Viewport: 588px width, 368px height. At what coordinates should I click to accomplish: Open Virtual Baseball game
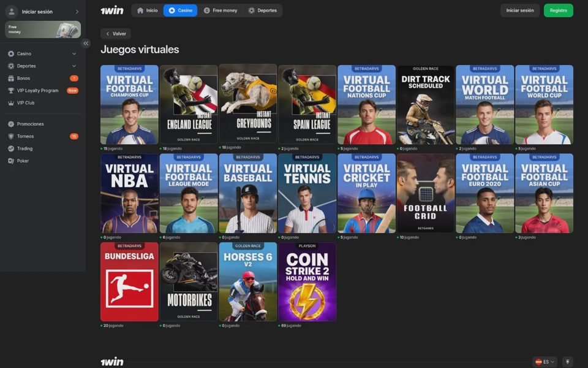[248, 193]
